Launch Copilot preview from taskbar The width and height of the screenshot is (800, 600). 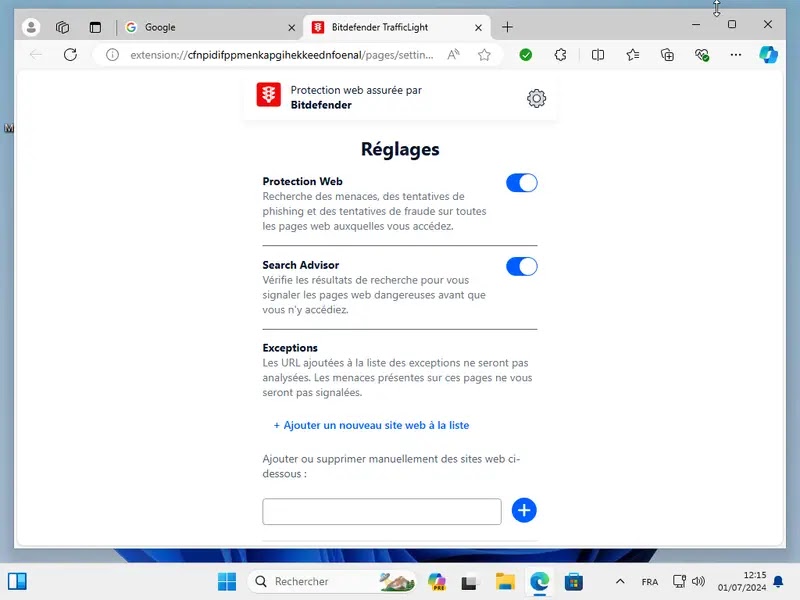[x=436, y=582]
